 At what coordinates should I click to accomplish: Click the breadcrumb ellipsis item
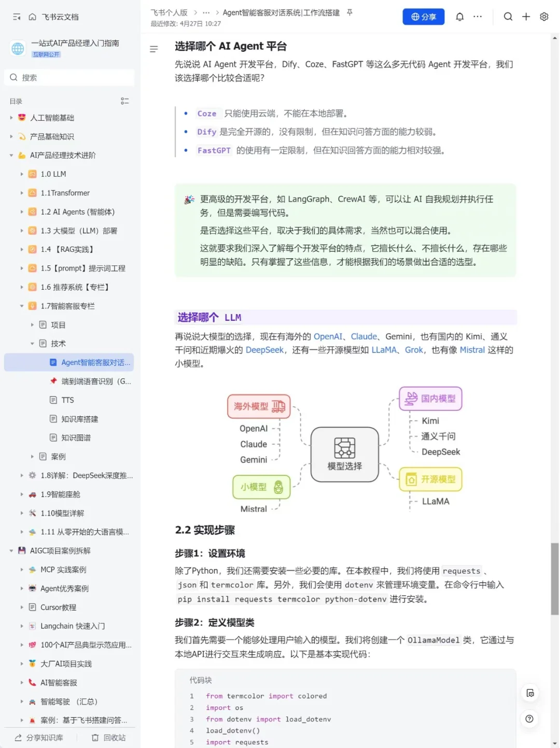[x=206, y=12]
